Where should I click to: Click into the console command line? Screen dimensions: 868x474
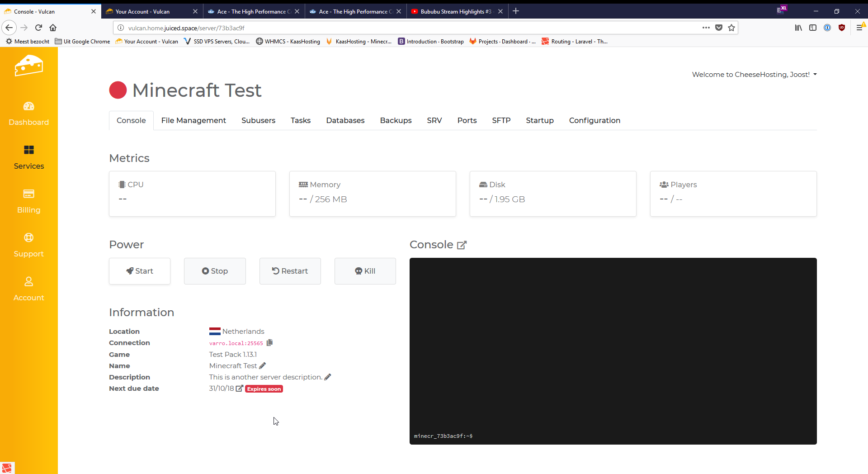point(613,436)
